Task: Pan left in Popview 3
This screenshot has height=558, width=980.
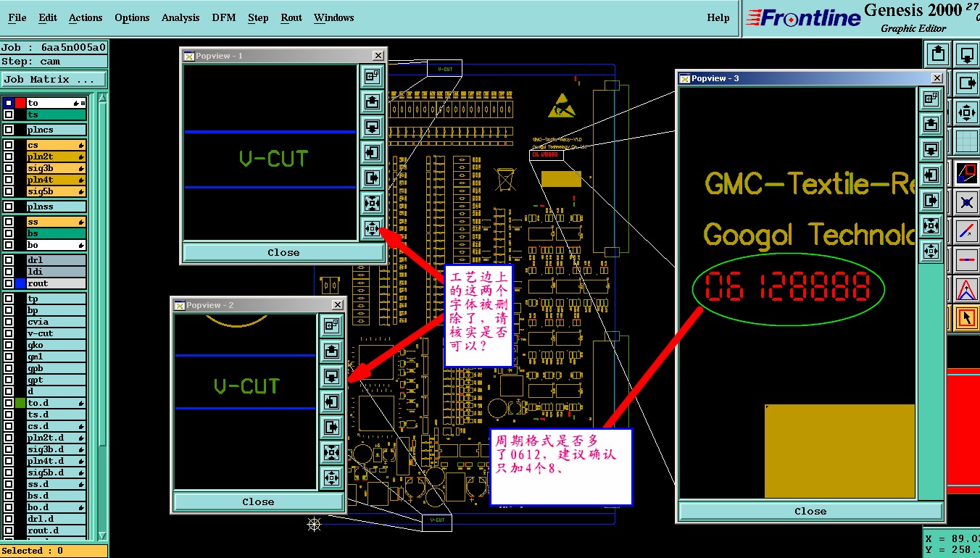Action: pyautogui.click(x=931, y=175)
